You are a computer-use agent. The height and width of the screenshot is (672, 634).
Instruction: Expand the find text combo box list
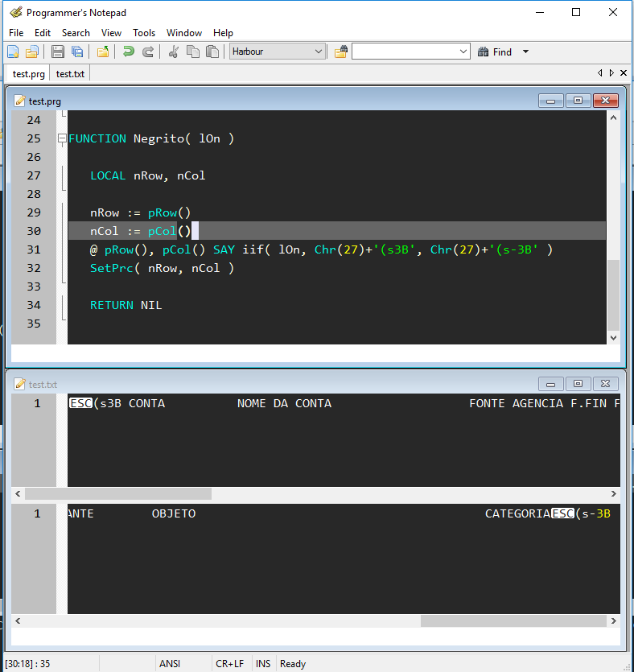[x=463, y=52]
